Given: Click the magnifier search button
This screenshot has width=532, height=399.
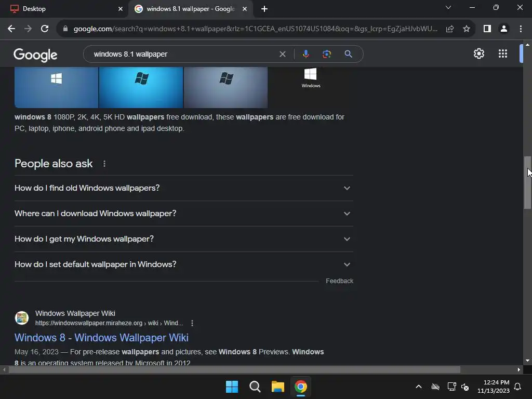Looking at the screenshot, I should tap(348, 54).
